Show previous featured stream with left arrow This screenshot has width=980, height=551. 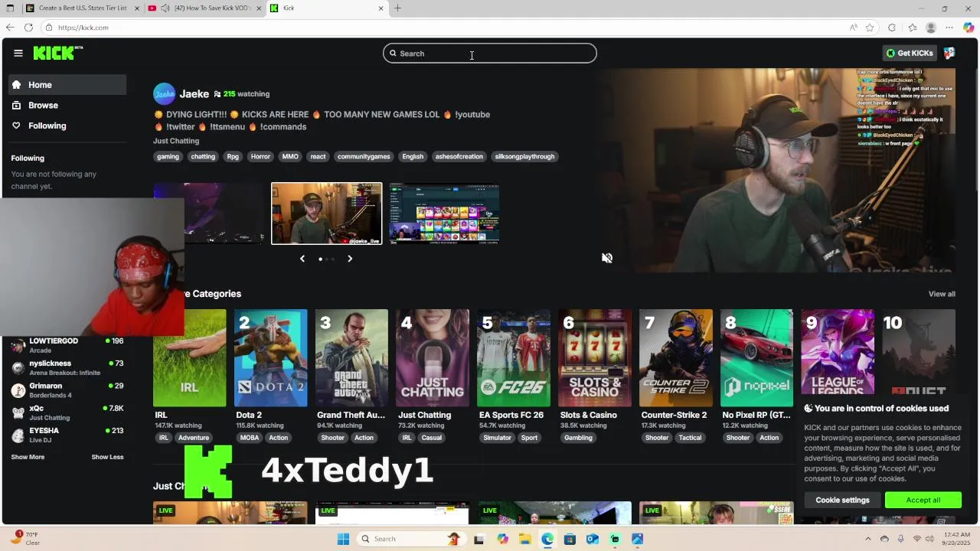click(x=302, y=259)
